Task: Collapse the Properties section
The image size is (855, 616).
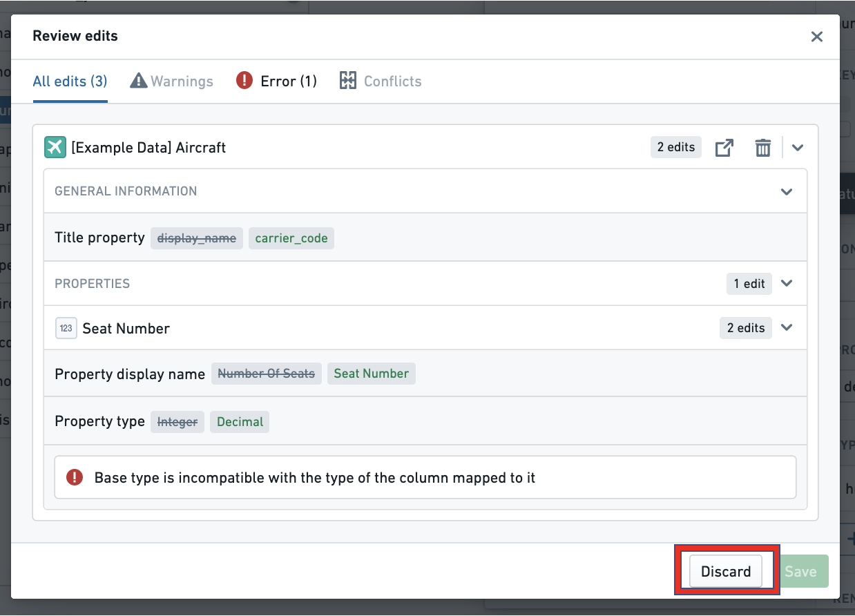Action: pos(787,283)
